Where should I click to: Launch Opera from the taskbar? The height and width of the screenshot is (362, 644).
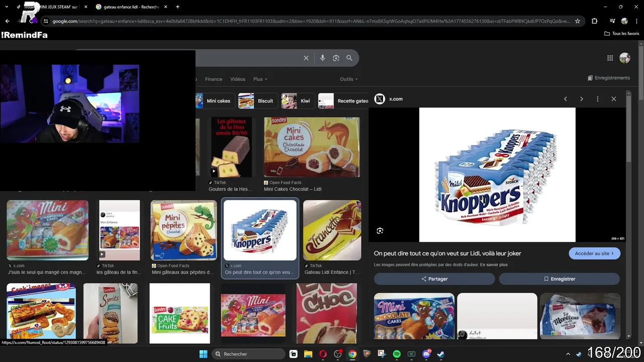323,354
